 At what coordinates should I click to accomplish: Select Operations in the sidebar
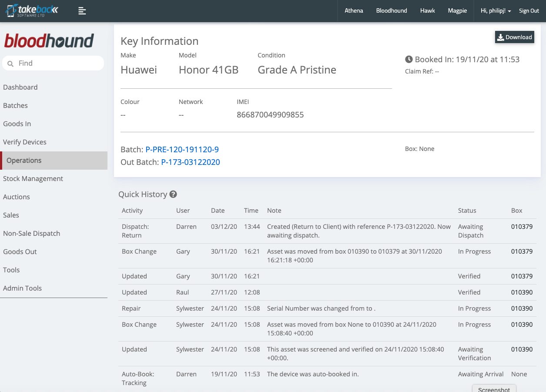tap(54, 160)
